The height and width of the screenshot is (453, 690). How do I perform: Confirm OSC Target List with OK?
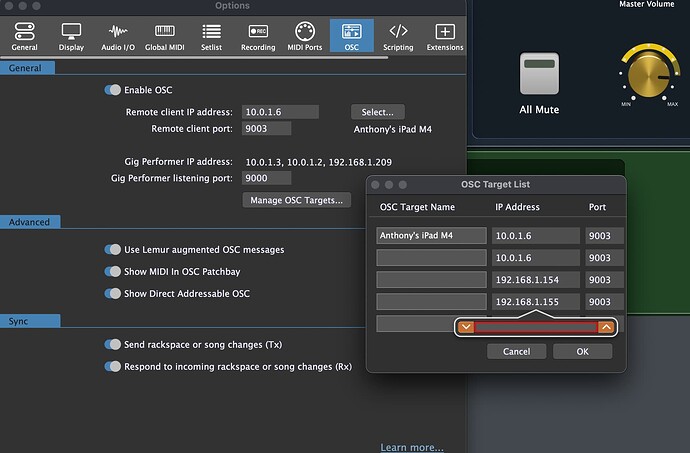coord(582,351)
